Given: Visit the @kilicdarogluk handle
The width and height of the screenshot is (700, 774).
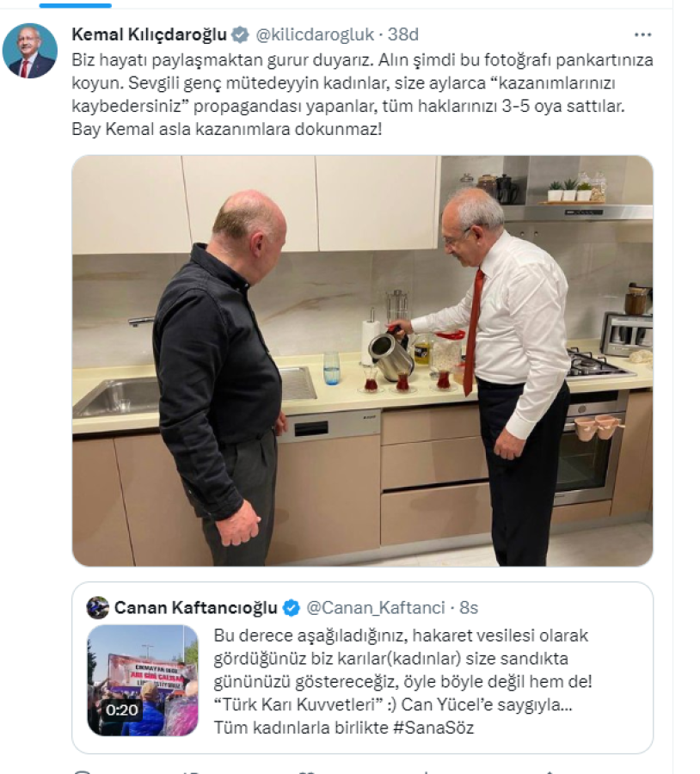Looking at the screenshot, I should tap(315, 34).
